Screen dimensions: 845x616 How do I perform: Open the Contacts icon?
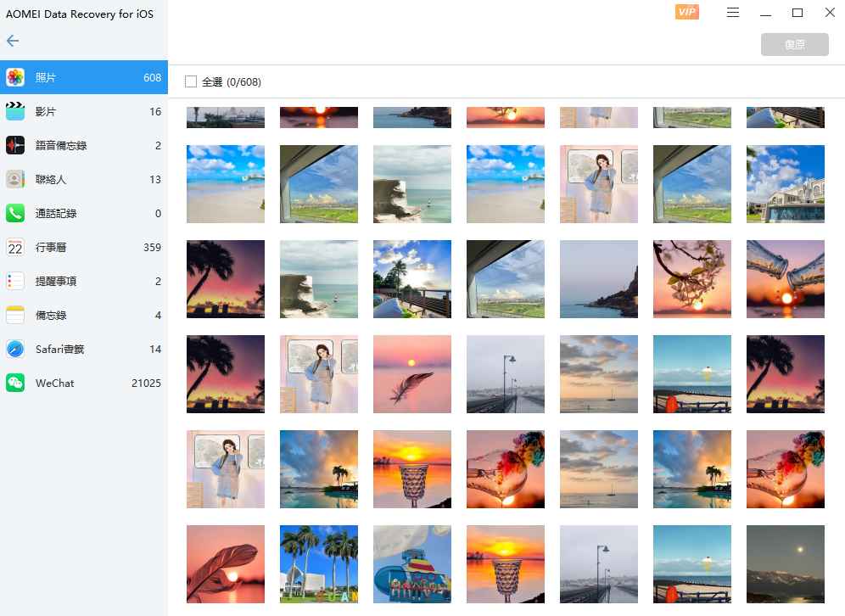15,179
